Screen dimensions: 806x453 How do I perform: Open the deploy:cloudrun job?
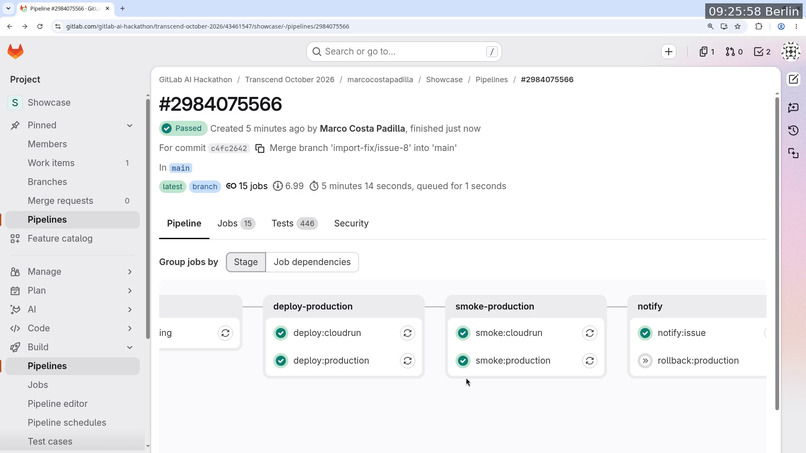[327, 333]
